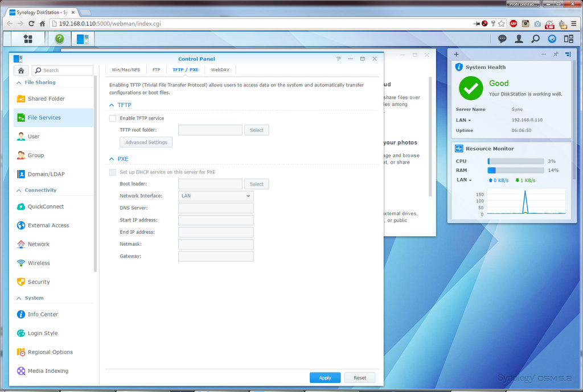583x392 pixels.
Task: Click the Boot loader field
Action: (210, 184)
